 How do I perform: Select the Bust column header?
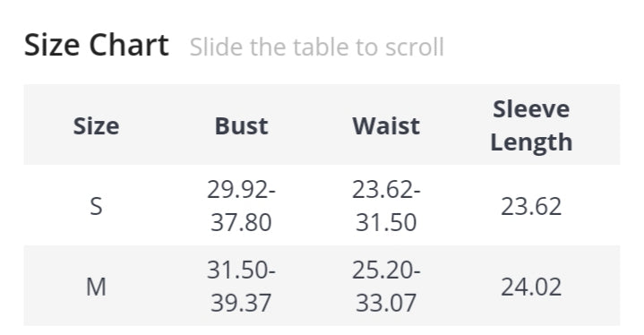tap(241, 125)
